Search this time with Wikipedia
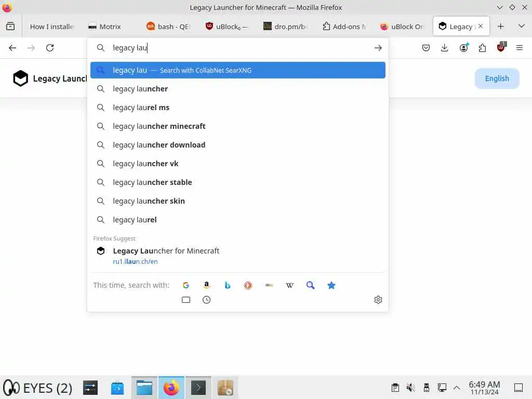The image size is (532, 399). tap(290, 285)
